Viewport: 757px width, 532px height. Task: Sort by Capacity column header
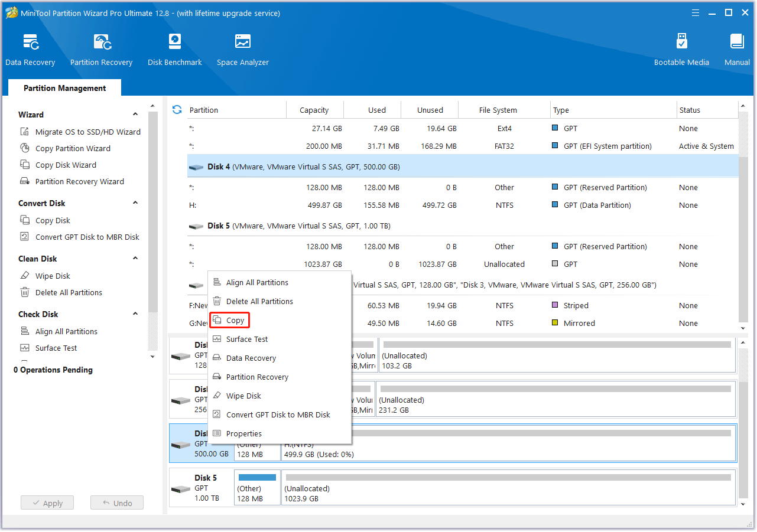(x=314, y=110)
